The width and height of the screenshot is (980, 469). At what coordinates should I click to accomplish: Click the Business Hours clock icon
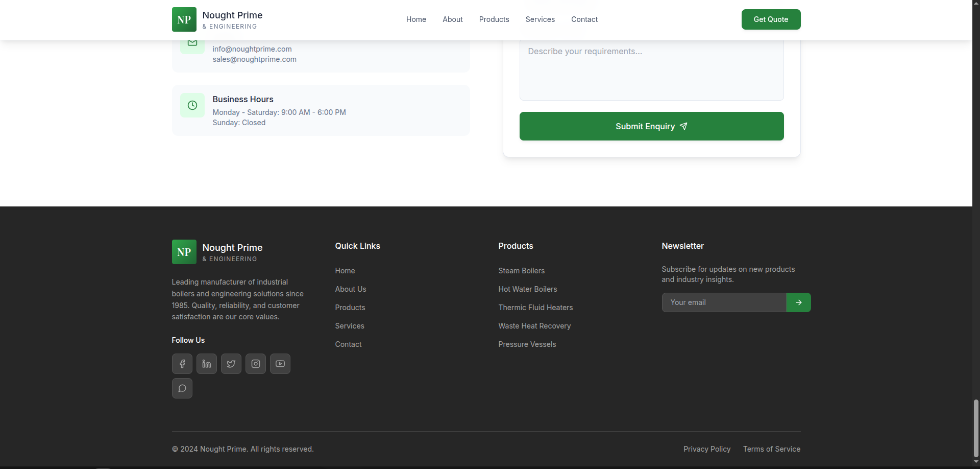point(192,105)
